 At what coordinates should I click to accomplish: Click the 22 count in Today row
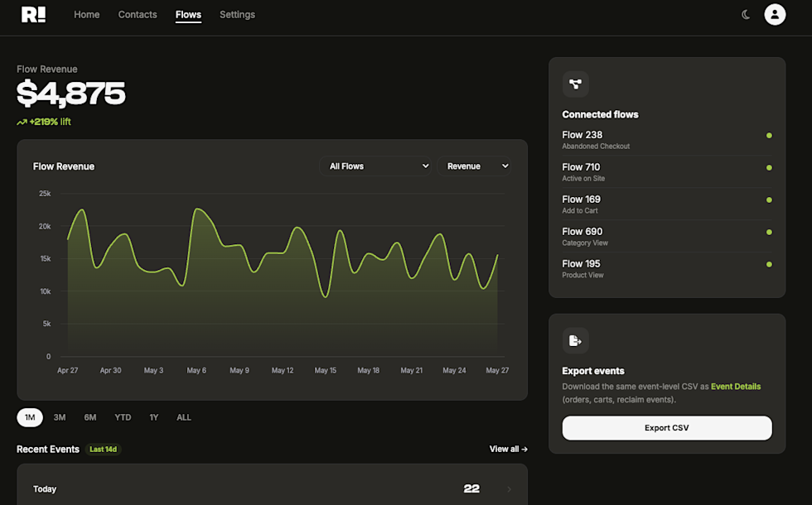pyautogui.click(x=471, y=488)
